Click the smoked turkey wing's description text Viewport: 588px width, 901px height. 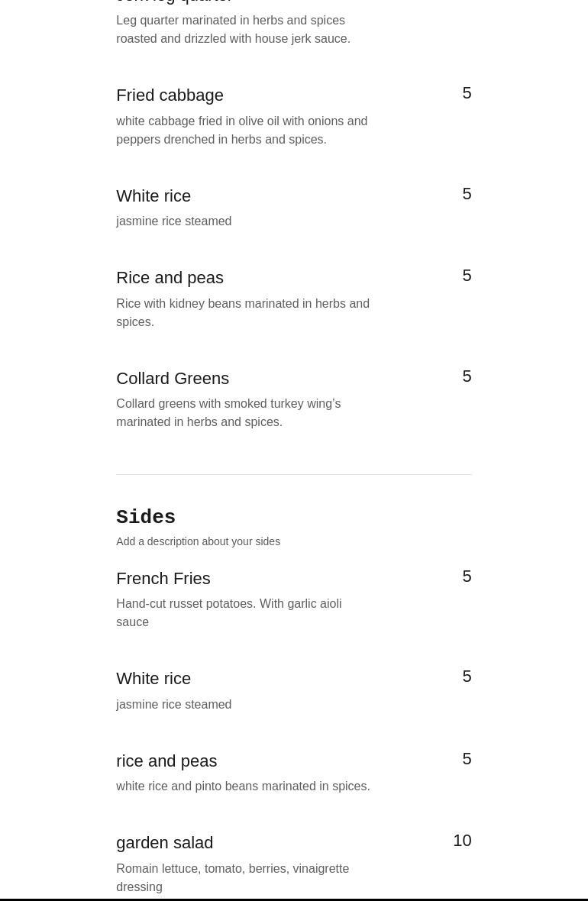[x=228, y=412]
